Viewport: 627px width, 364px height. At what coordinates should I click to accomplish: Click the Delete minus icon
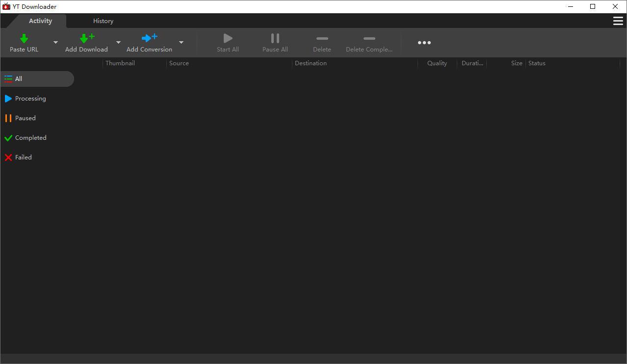(x=322, y=39)
